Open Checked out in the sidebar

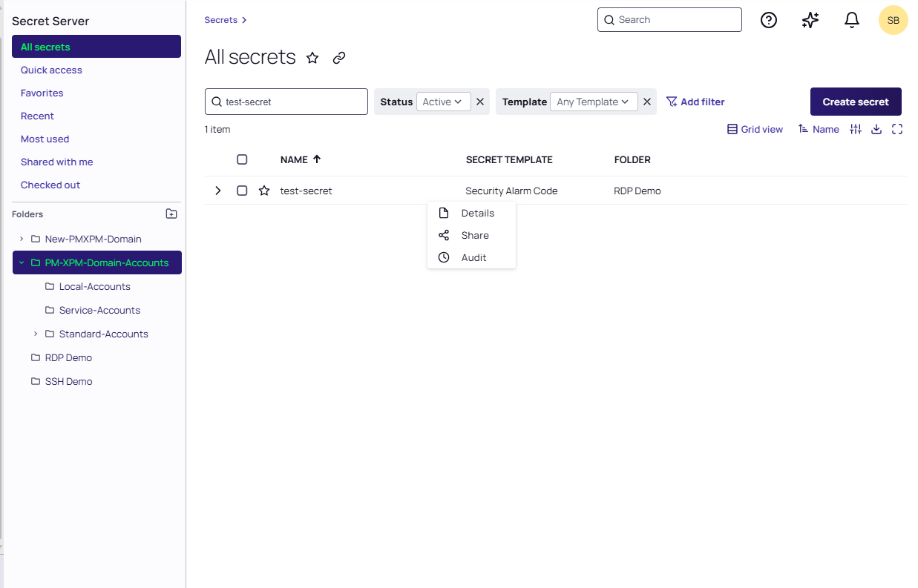(50, 185)
